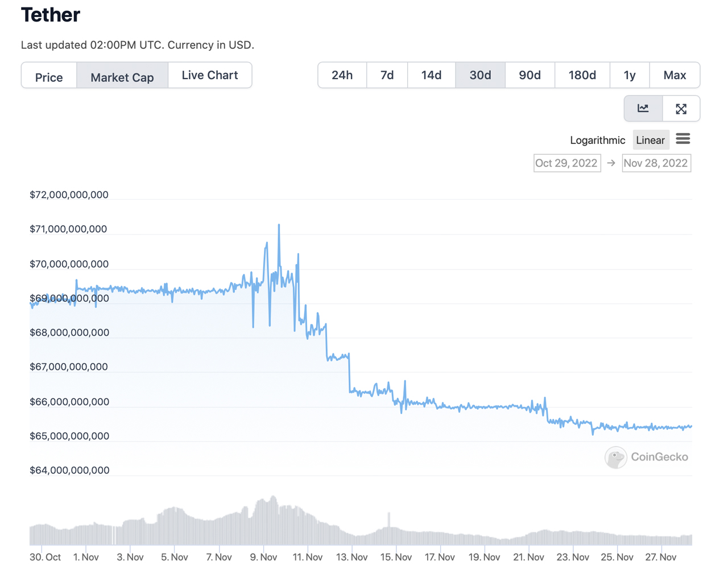The height and width of the screenshot is (569, 728).
Task: Switch chart scale to Logarithmic
Action: [597, 140]
